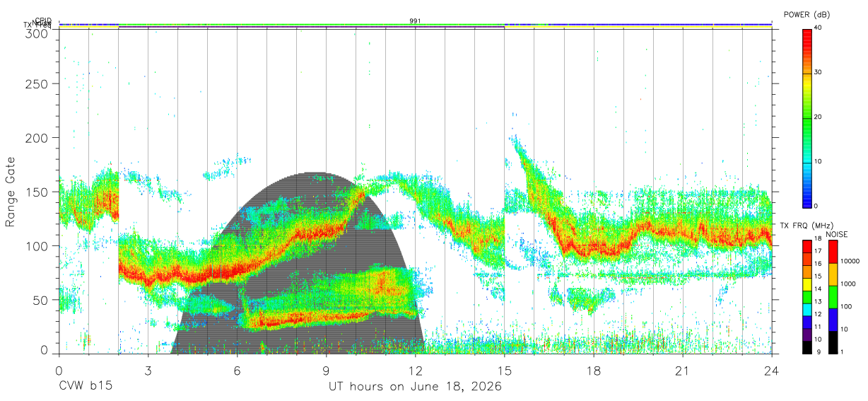The height and width of the screenshot is (401, 868).
Task: Select the 9 tick on the UT hours axis
Action: (326, 371)
